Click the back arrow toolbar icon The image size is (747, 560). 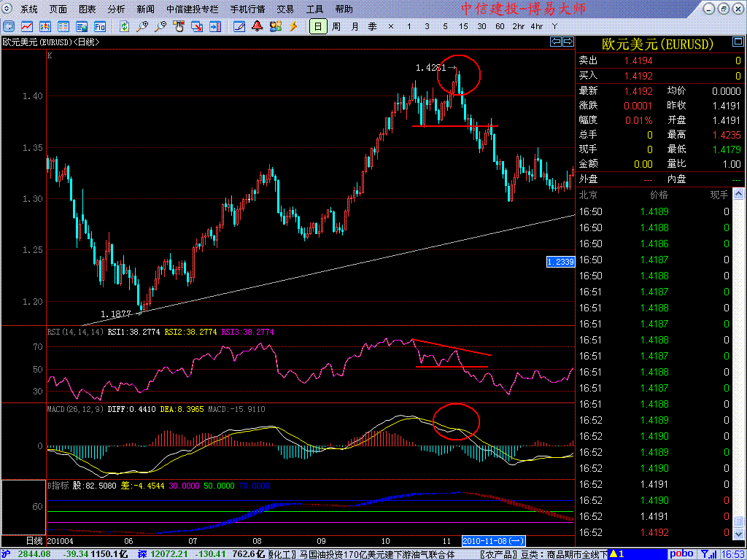[9, 27]
